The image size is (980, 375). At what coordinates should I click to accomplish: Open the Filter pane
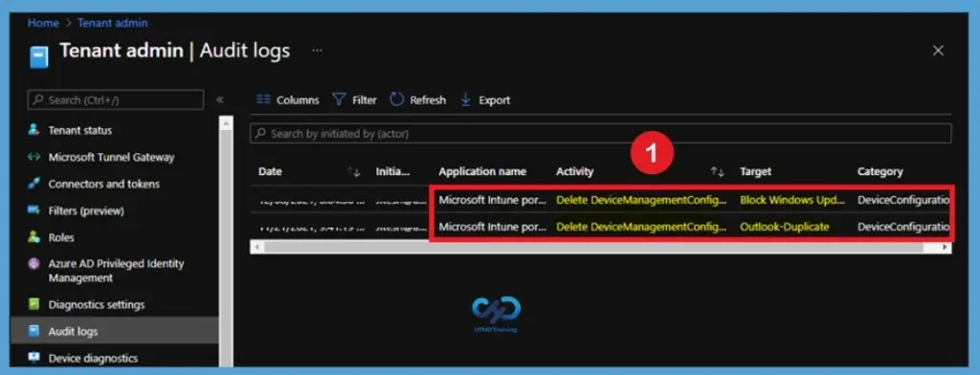(365, 100)
